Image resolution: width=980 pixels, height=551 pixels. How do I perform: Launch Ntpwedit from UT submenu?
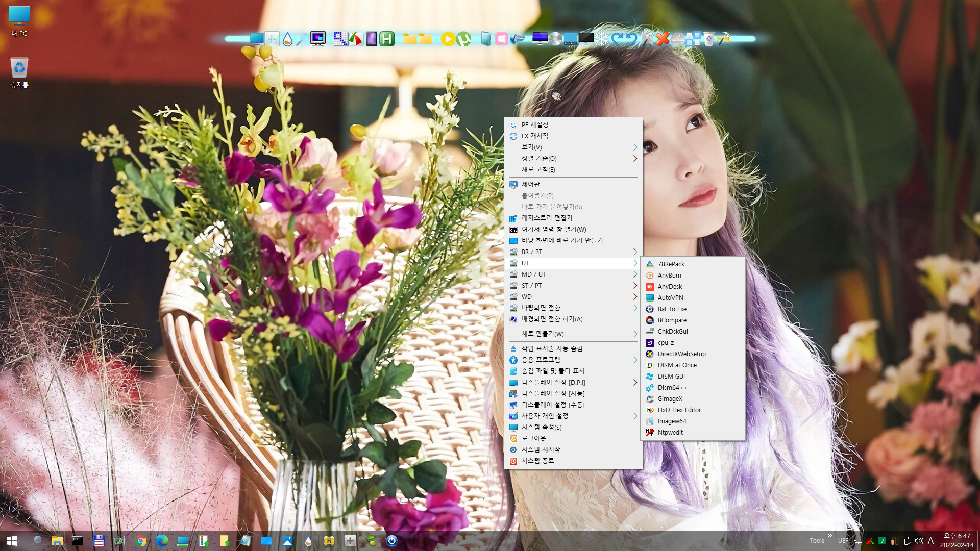tap(693, 432)
